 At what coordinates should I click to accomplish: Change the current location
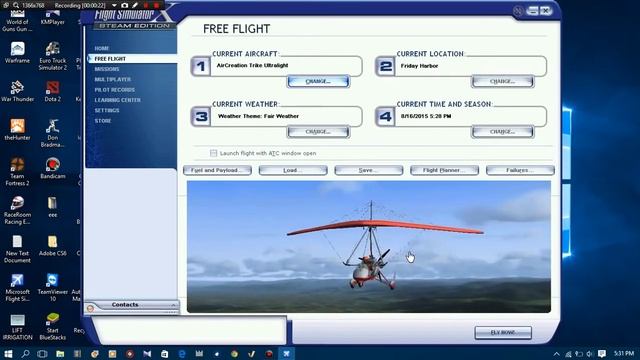pyautogui.click(x=502, y=82)
